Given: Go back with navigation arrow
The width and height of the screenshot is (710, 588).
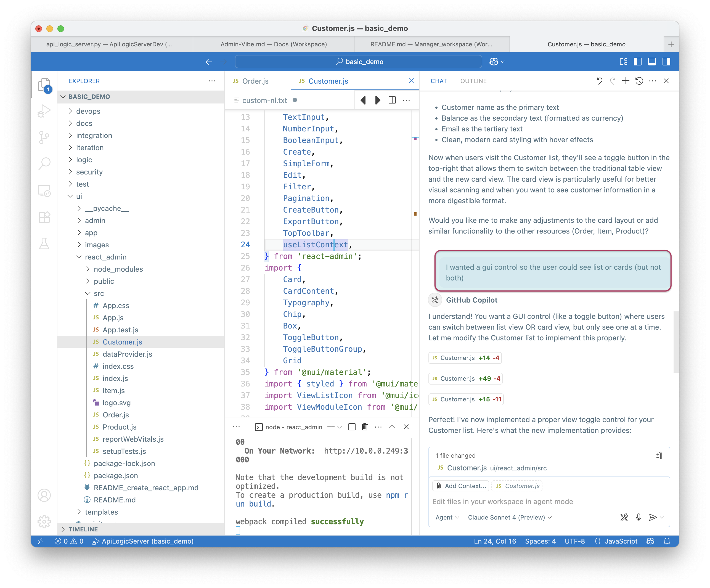Looking at the screenshot, I should 209,62.
